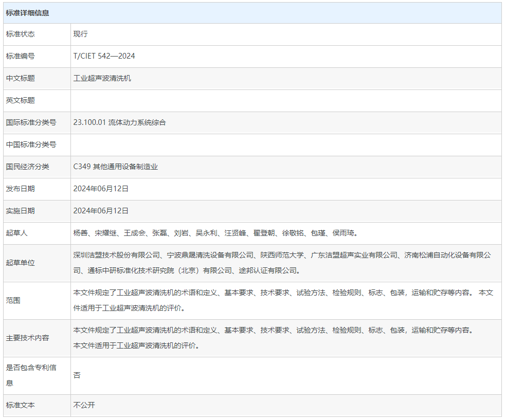Screen dimensions: 505x420
Task: Click the 不公开 standard text value
Action: 84,405
